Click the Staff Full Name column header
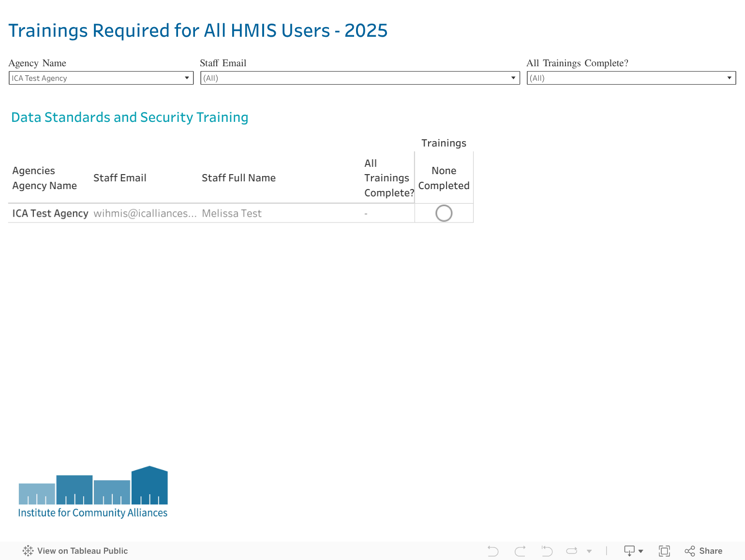 click(238, 178)
